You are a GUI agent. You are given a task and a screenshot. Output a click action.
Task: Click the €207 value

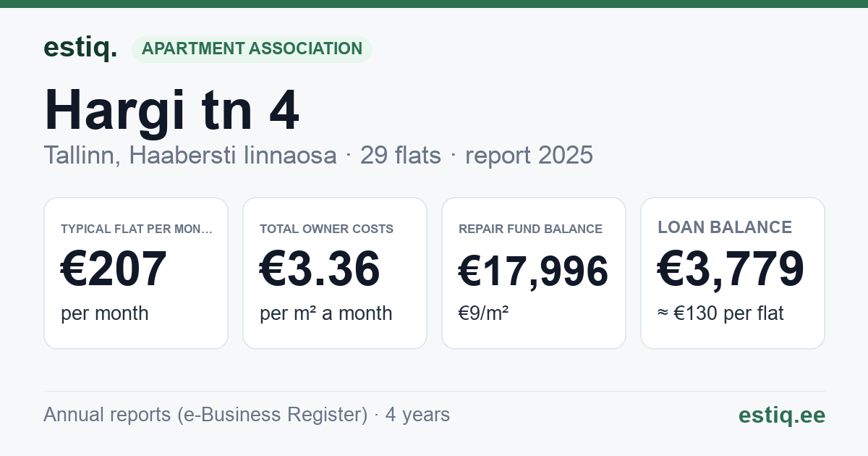pyautogui.click(x=114, y=269)
